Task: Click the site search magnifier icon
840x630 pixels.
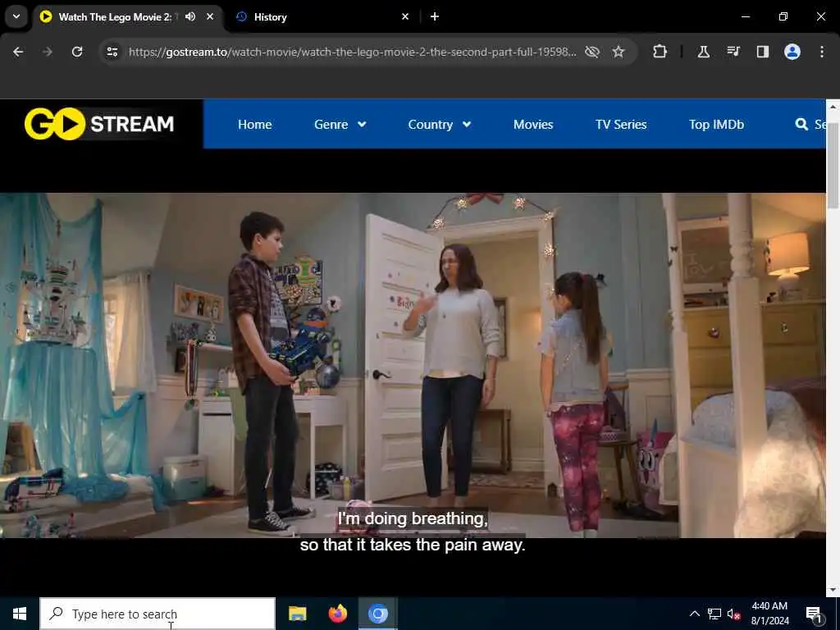Action: (x=801, y=125)
